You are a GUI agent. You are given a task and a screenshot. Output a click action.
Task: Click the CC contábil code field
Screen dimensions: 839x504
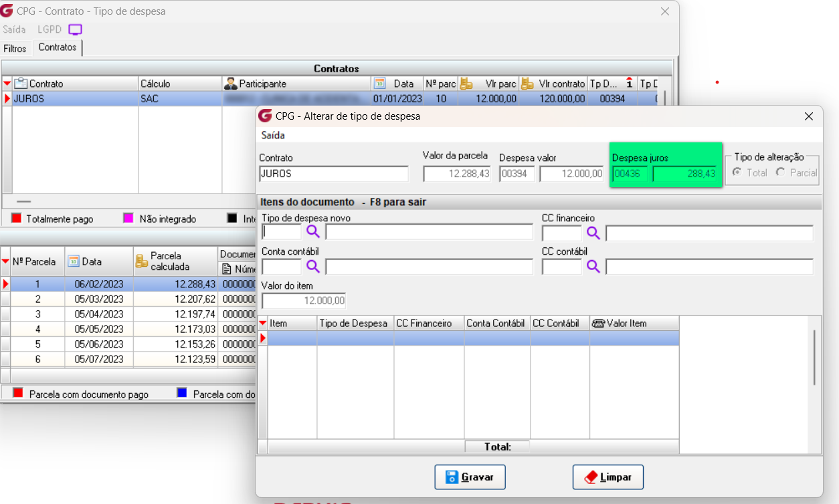coord(561,266)
